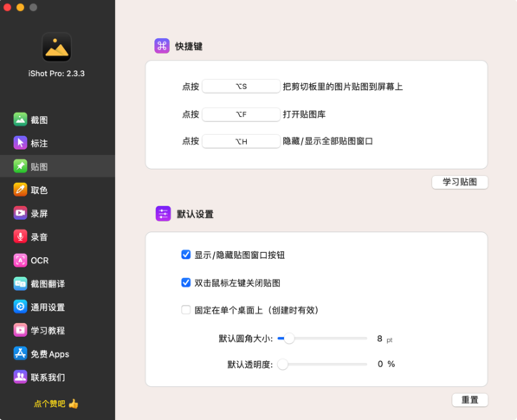The height and width of the screenshot is (420, 517).
Task: Open the OCR icon in sidebar
Action: click(x=20, y=260)
